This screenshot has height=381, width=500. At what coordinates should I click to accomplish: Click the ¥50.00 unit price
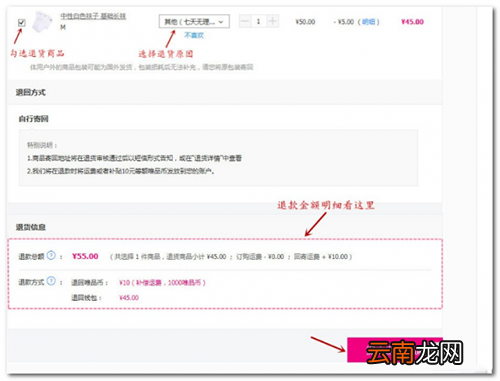305,22
